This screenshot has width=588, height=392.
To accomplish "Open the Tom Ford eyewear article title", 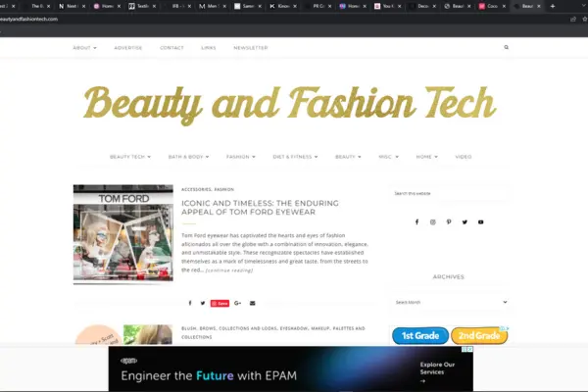I will [x=260, y=208].
